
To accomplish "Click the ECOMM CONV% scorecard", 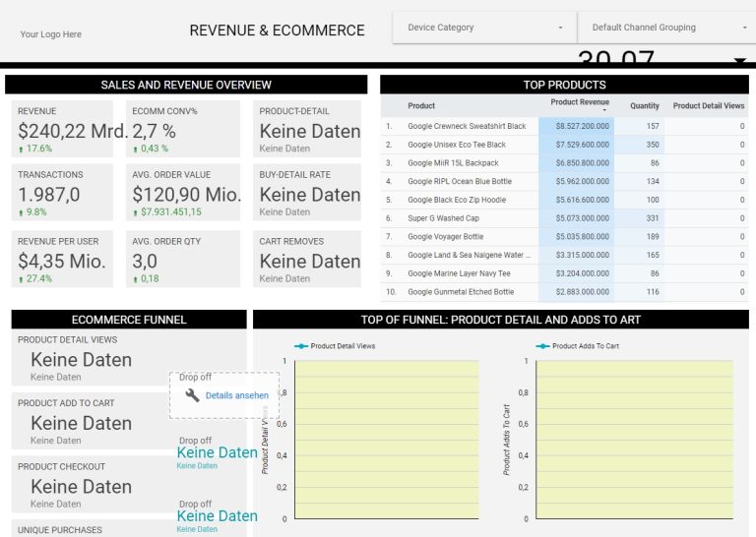I will tap(184, 129).
